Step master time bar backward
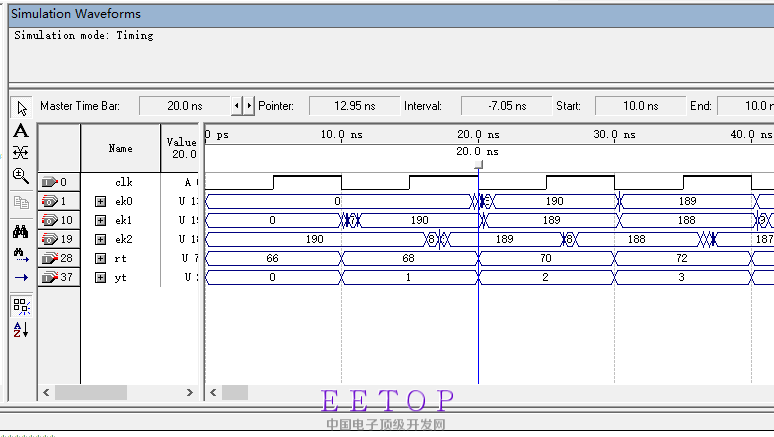 coord(237,106)
